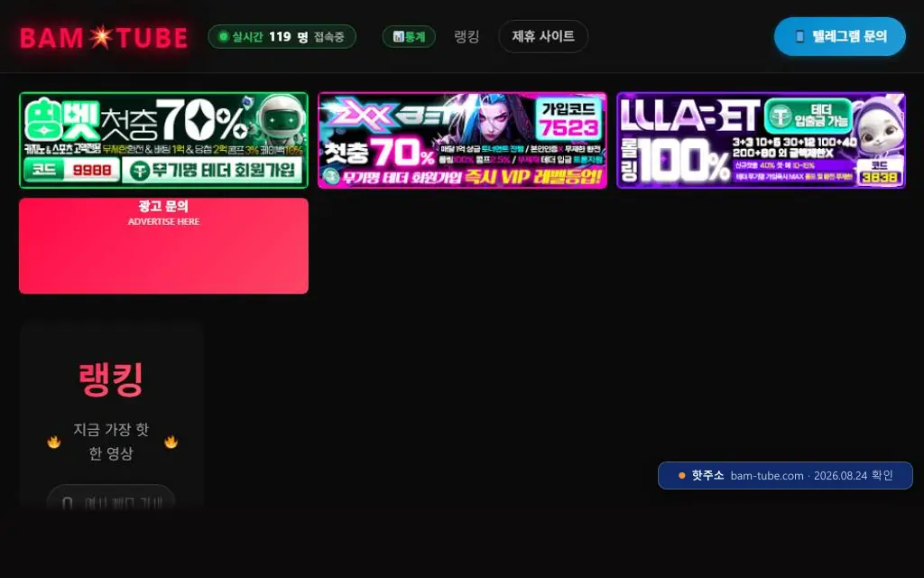Click the red starburst in BAM TUBE logo
The height and width of the screenshot is (578, 924).
(101, 36)
